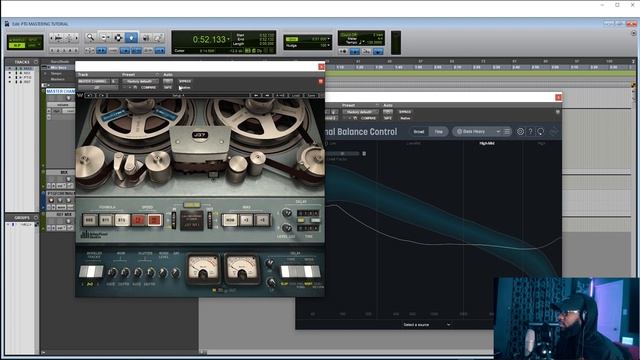Go to next preset arrow on Waves toolbar

tap(267, 95)
